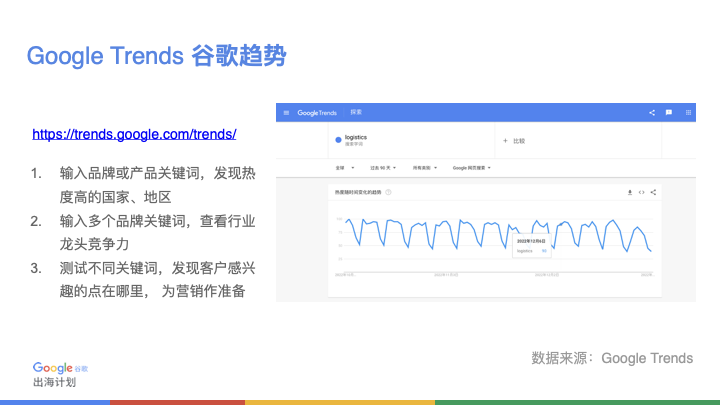Open the feedback icon in the blue header

point(669,112)
